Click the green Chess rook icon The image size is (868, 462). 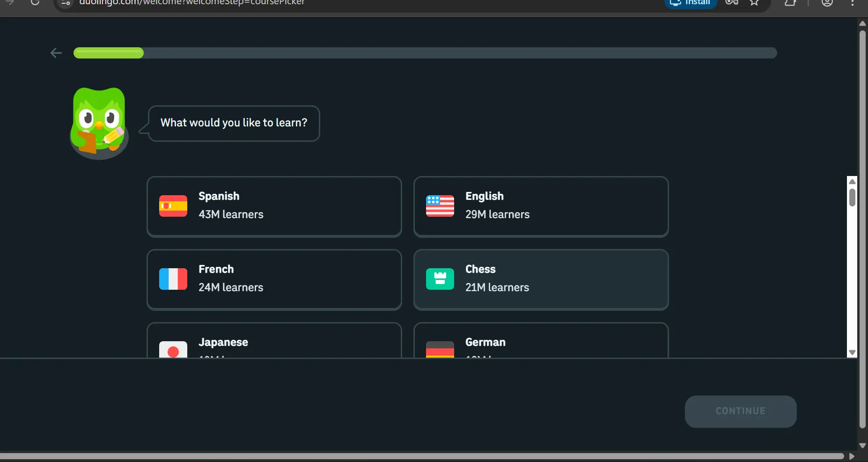pos(440,279)
